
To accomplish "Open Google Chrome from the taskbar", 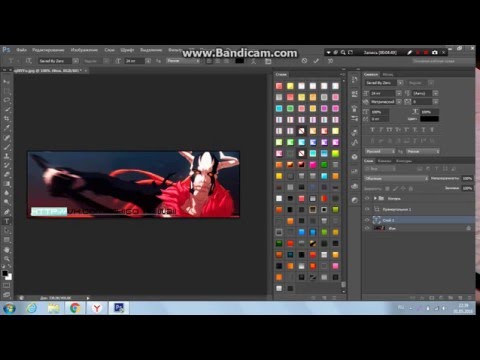I will [x=75, y=308].
